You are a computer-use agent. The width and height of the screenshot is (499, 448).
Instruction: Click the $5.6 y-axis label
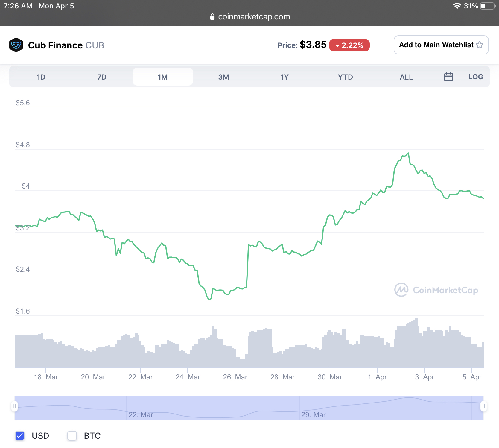click(23, 103)
